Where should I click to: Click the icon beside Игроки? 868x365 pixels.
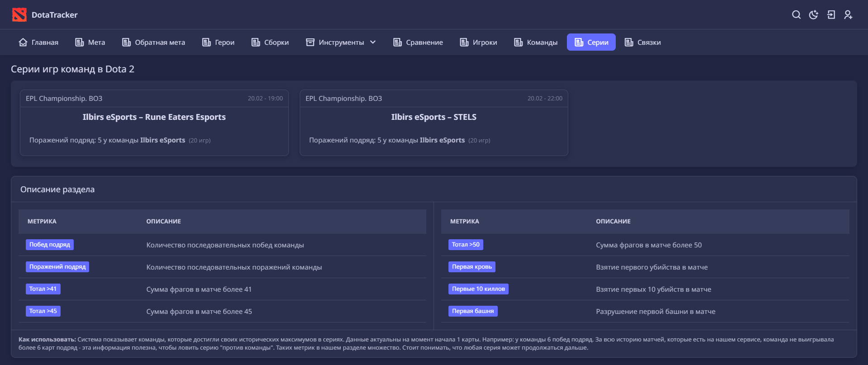pos(464,42)
